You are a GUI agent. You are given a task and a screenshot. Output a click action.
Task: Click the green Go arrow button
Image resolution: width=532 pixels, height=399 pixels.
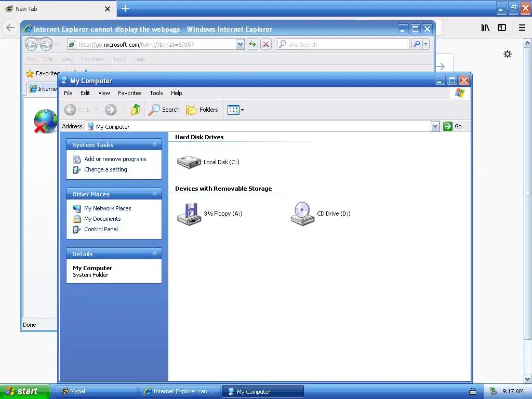448,126
